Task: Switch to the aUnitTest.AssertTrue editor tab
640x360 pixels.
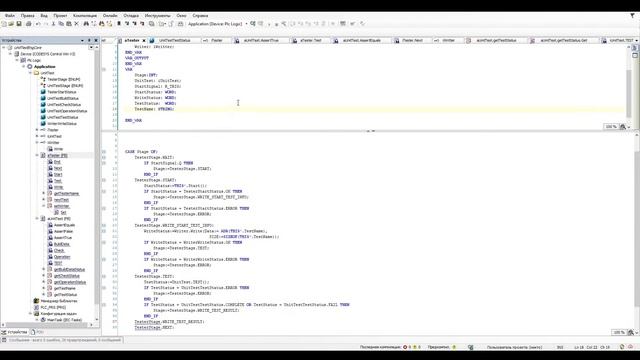Action: point(261,41)
